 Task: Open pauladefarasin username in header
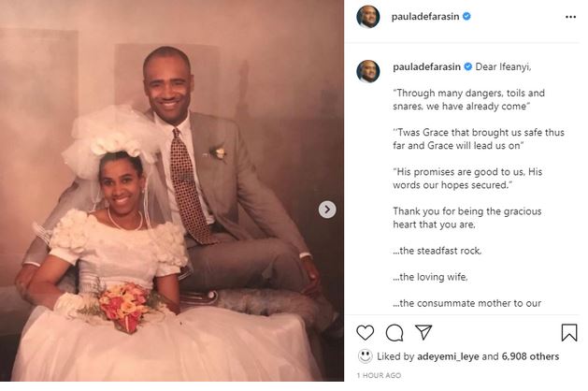pyautogui.click(x=425, y=17)
